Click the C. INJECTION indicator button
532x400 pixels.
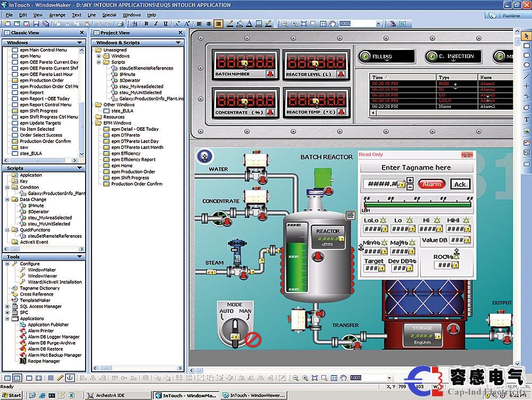[x=453, y=56]
